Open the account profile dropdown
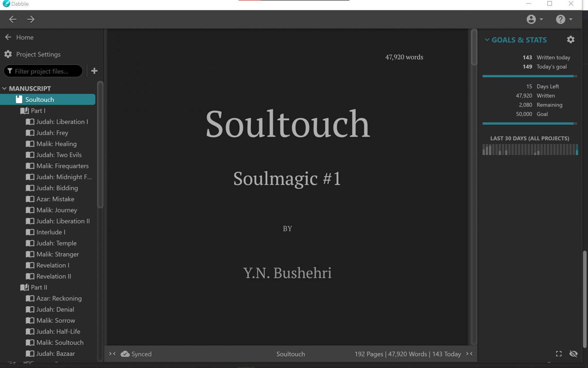The height and width of the screenshot is (368, 588). (534, 19)
